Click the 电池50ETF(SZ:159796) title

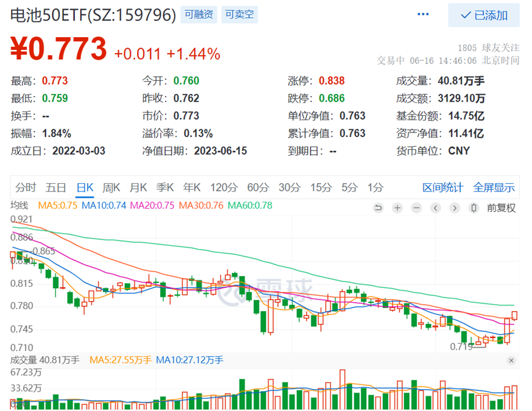[x=93, y=15]
